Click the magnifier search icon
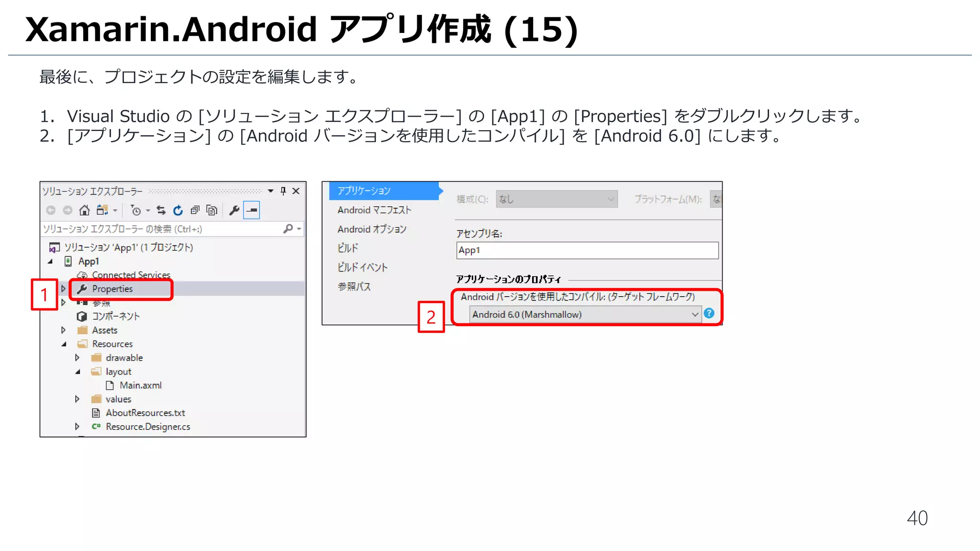The image size is (980, 551). 288,229
